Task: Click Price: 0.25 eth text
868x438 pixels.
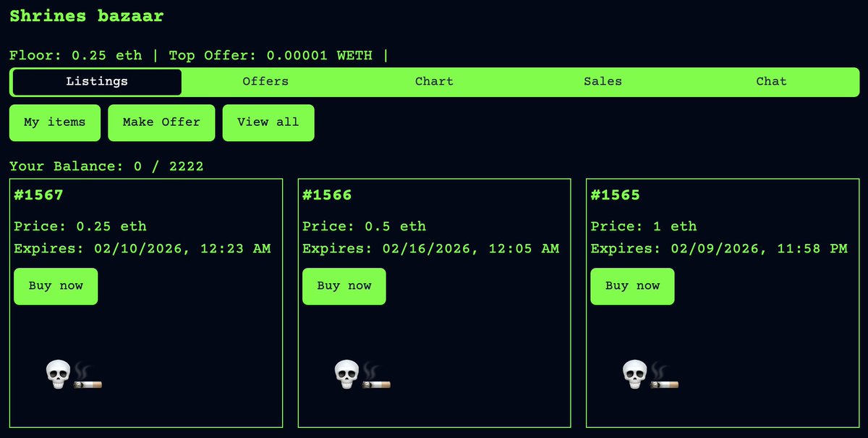Action: tap(80, 227)
